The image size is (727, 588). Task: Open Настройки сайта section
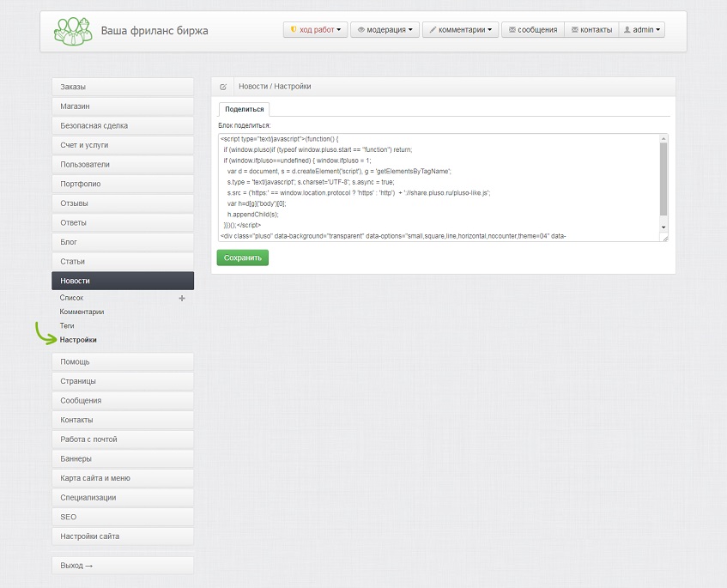pyautogui.click(x=123, y=536)
